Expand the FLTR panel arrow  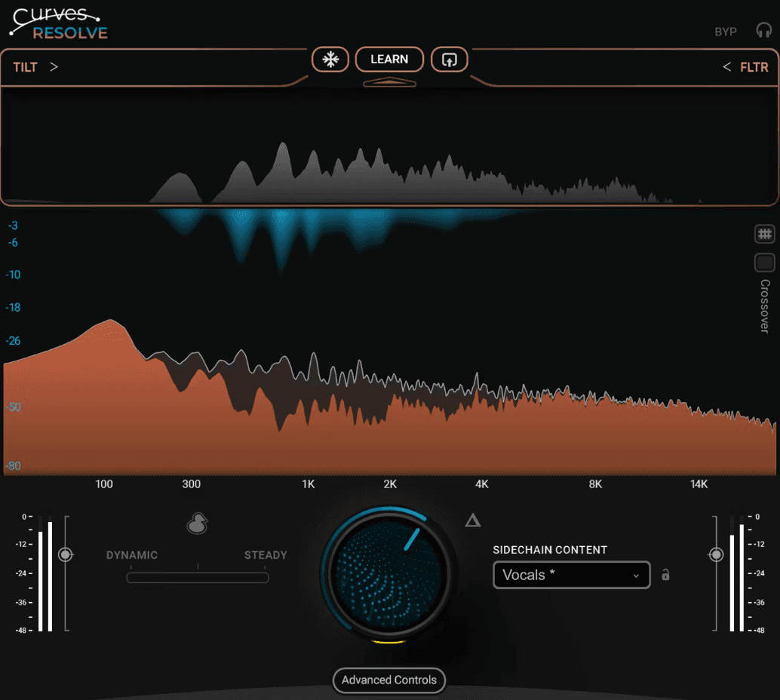[726, 66]
